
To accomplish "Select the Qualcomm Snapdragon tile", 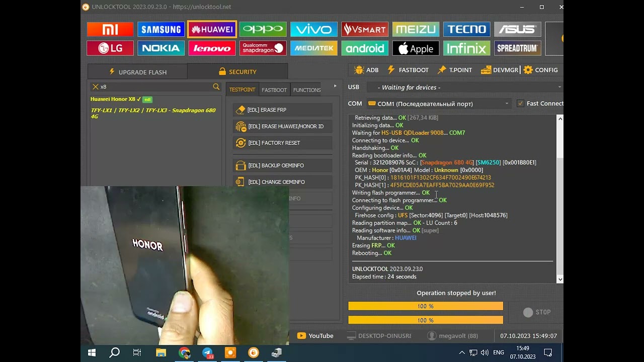I will point(263,48).
